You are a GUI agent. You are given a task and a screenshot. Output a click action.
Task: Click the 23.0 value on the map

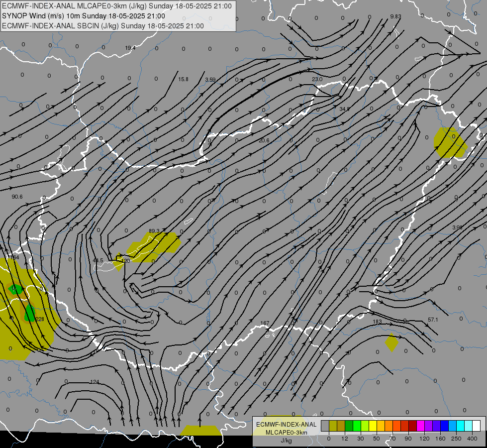317,79
